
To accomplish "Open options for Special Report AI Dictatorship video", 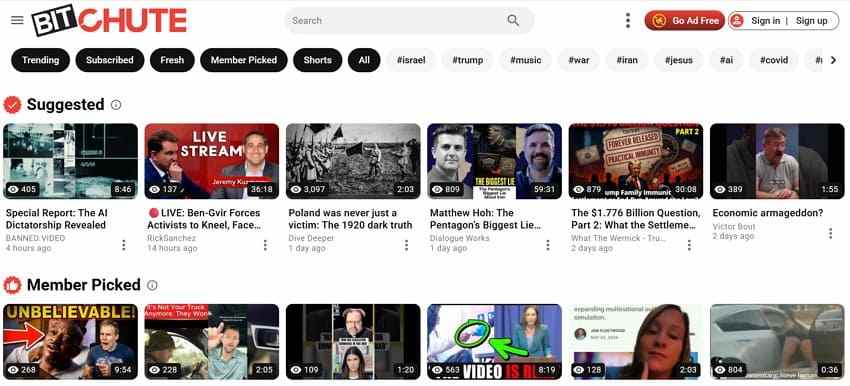I will pyautogui.click(x=124, y=246).
